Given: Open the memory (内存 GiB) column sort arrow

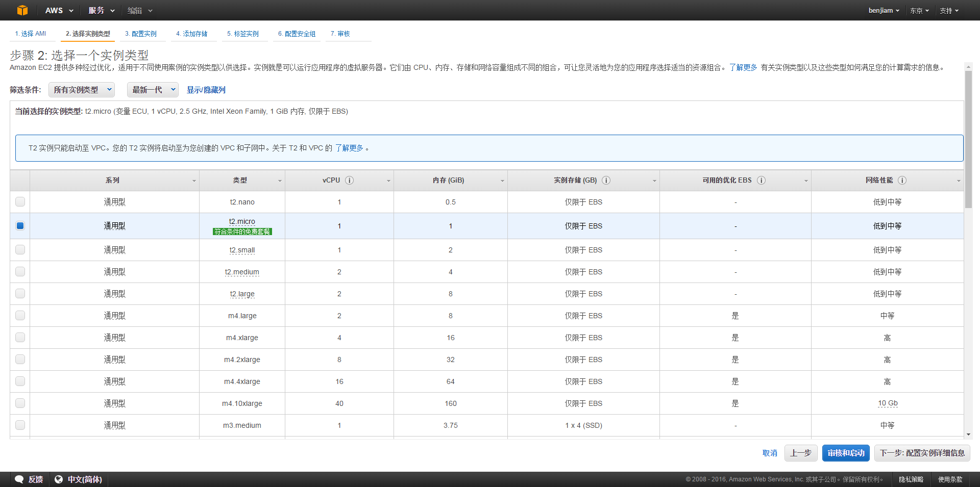Looking at the screenshot, I should tap(502, 181).
